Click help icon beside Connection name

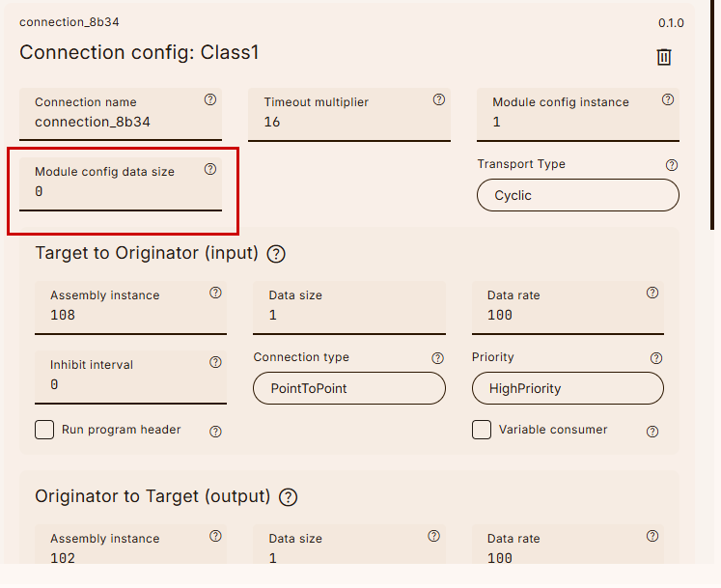(x=210, y=99)
